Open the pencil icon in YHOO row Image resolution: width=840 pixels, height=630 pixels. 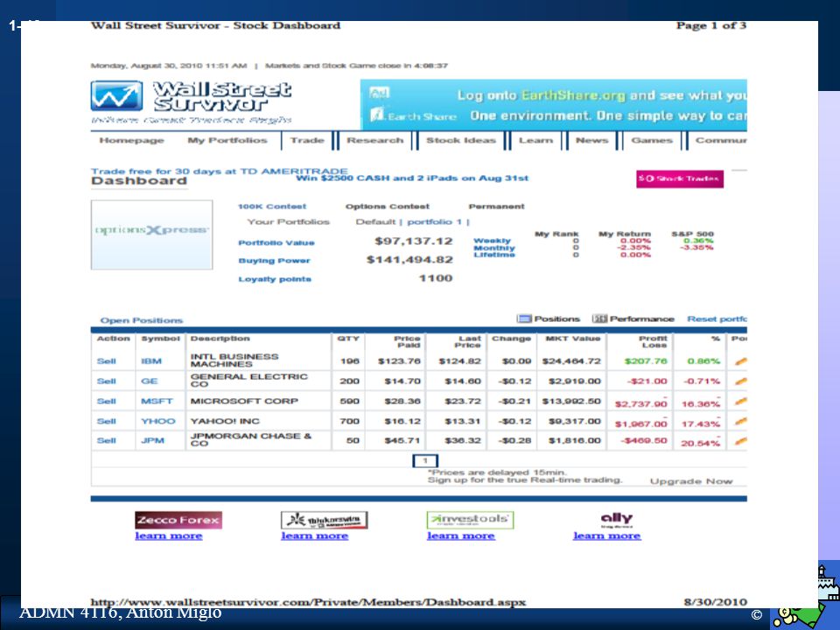tap(741, 422)
